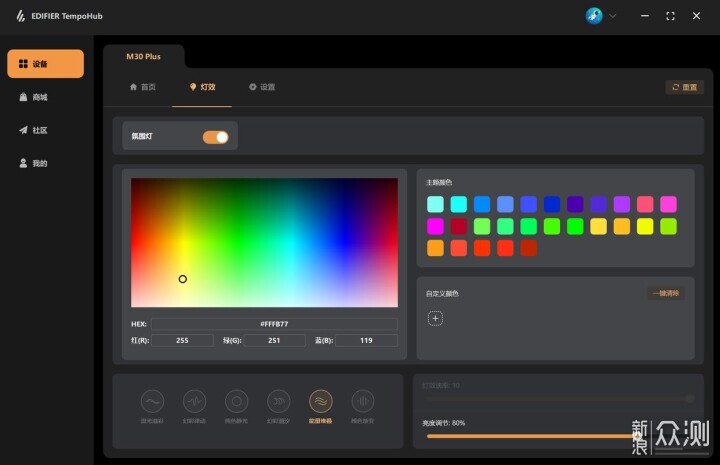The height and width of the screenshot is (465, 720).
Task: Open the 设备 (devices) section in the sidebar
Action: (x=45, y=64)
